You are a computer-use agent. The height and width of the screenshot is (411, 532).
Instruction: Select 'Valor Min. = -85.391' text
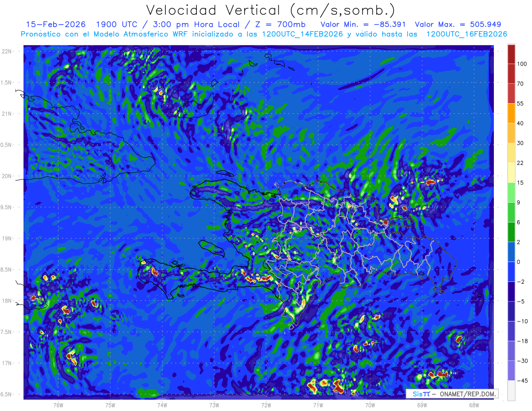[363, 24]
